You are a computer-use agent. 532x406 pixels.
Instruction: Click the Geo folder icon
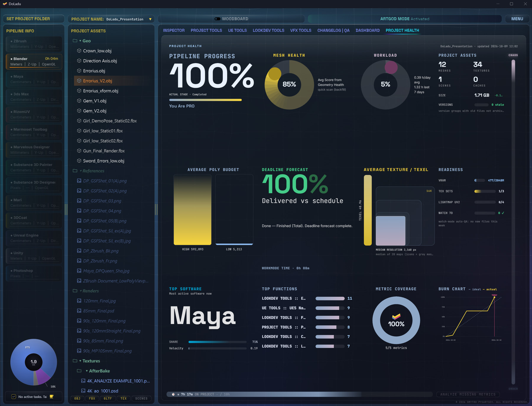coord(75,41)
